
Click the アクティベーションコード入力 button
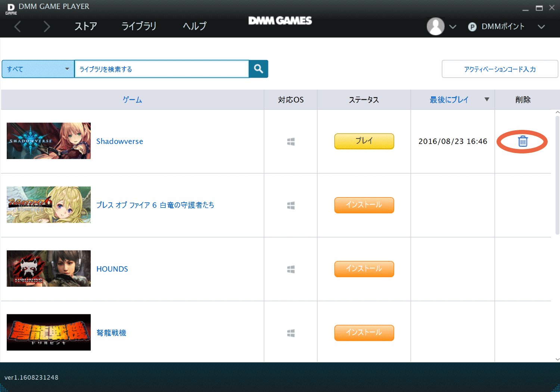pos(500,69)
